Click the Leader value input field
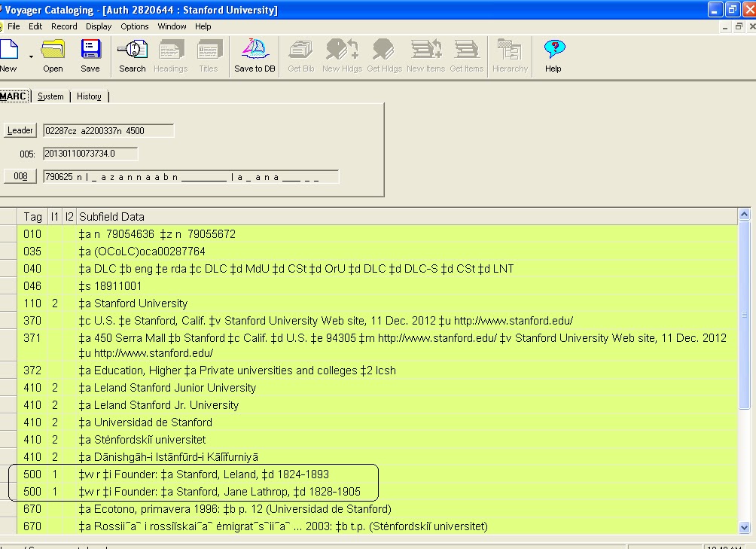The width and height of the screenshot is (756, 549). point(108,130)
